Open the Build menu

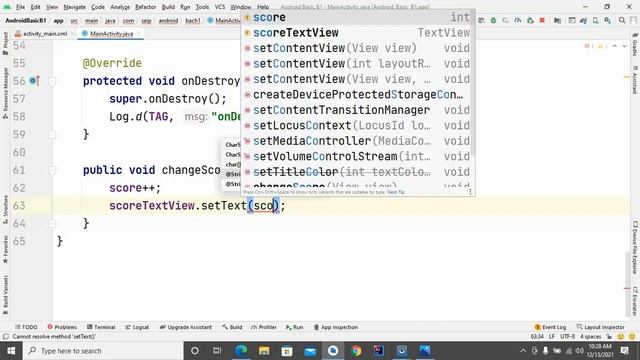tap(168, 7)
